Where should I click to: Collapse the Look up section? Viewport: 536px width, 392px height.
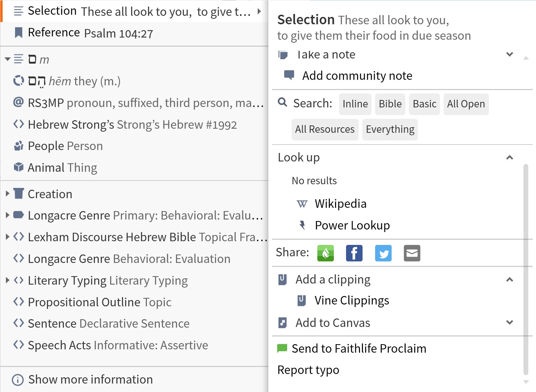tap(509, 157)
